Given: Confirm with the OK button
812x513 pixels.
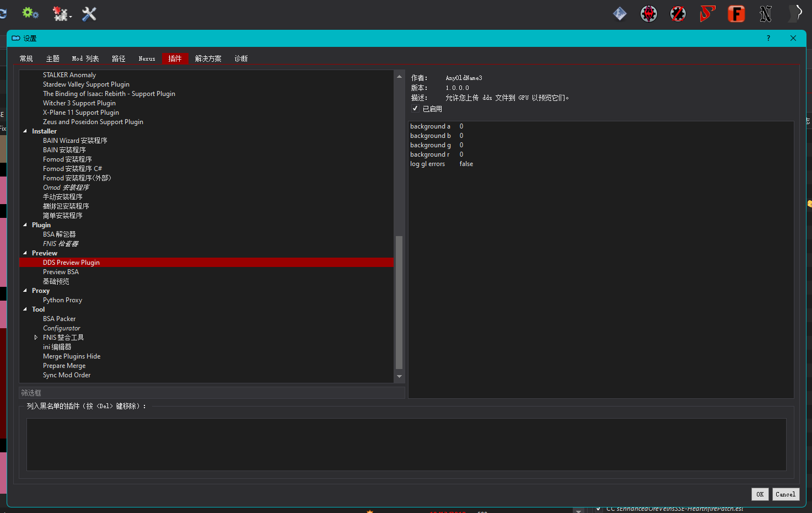Looking at the screenshot, I should (760, 494).
